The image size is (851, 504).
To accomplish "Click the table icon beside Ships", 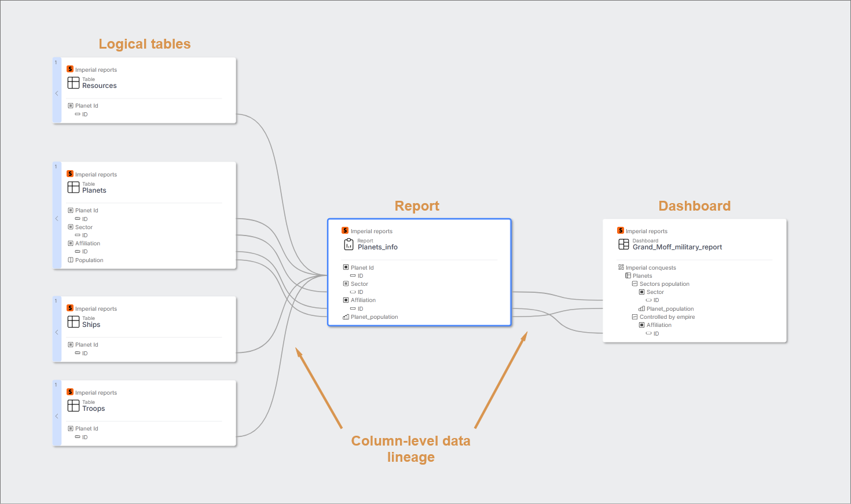I will (x=74, y=322).
